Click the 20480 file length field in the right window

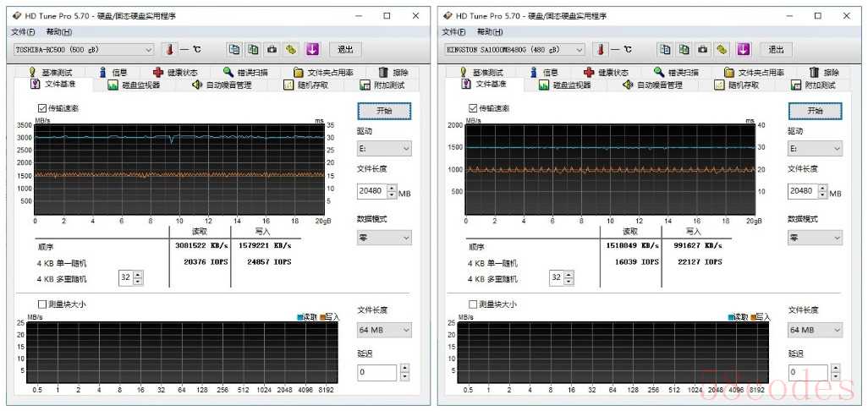coord(801,192)
